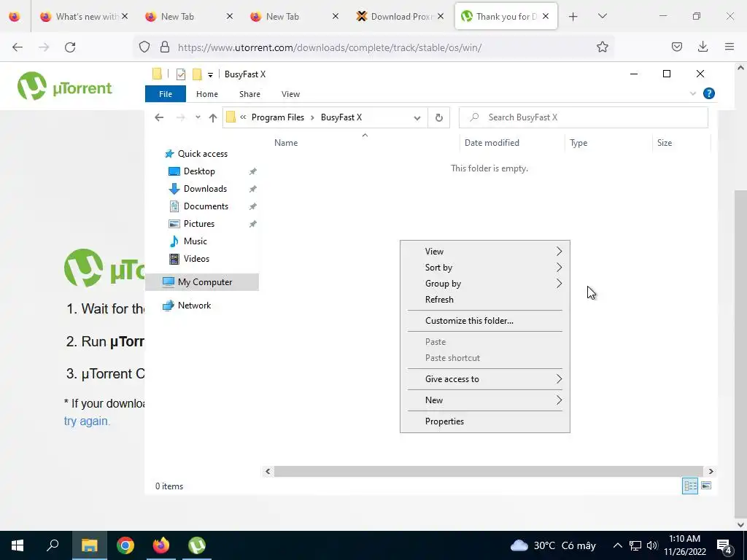Open Documents in the navigation pane

pyautogui.click(x=206, y=206)
